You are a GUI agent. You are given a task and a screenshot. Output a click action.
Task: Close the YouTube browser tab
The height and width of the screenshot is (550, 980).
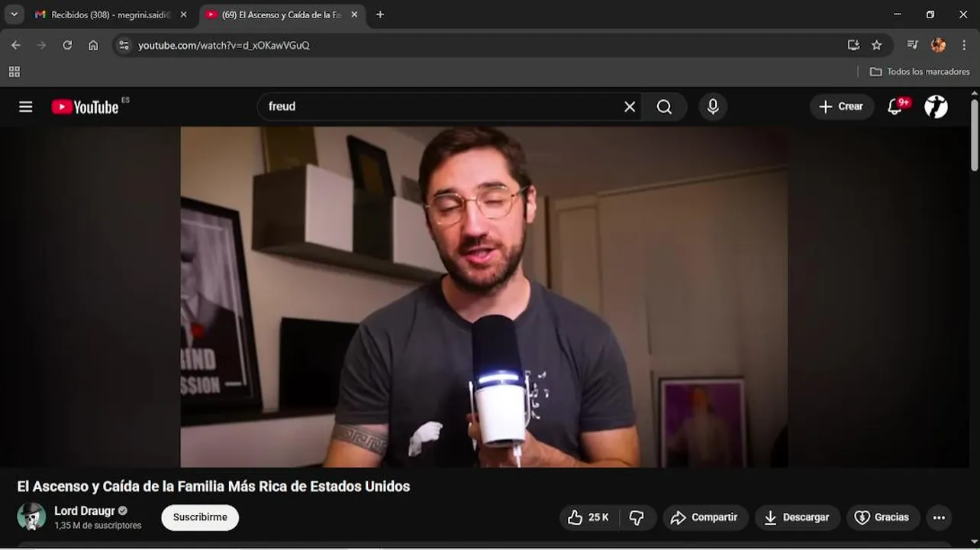(354, 15)
